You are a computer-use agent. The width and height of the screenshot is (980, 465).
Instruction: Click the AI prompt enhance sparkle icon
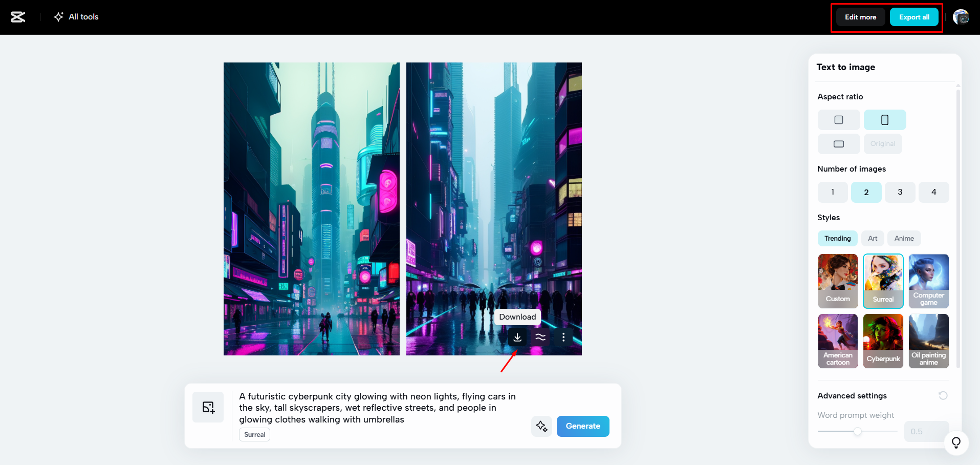coord(541,426)
